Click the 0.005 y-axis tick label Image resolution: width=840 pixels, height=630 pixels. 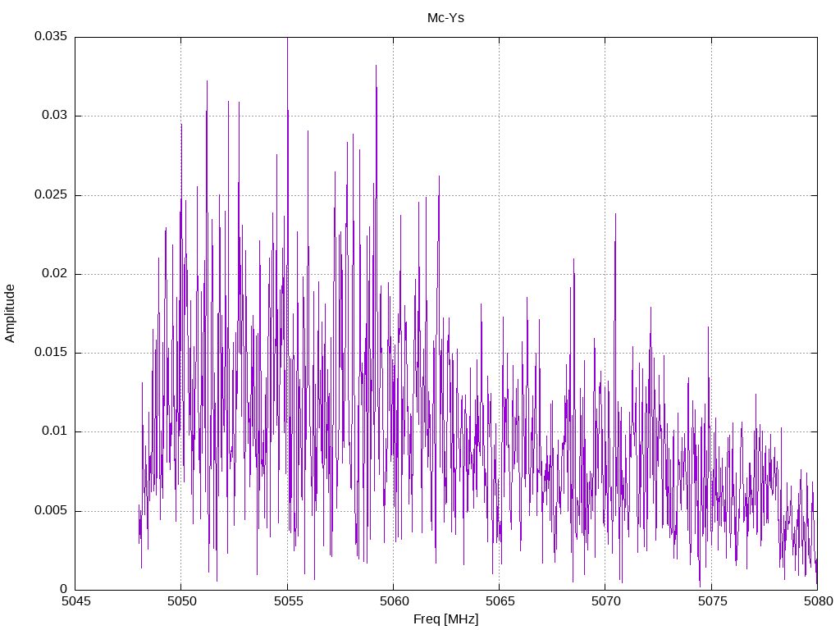click(x=52, y=510)
